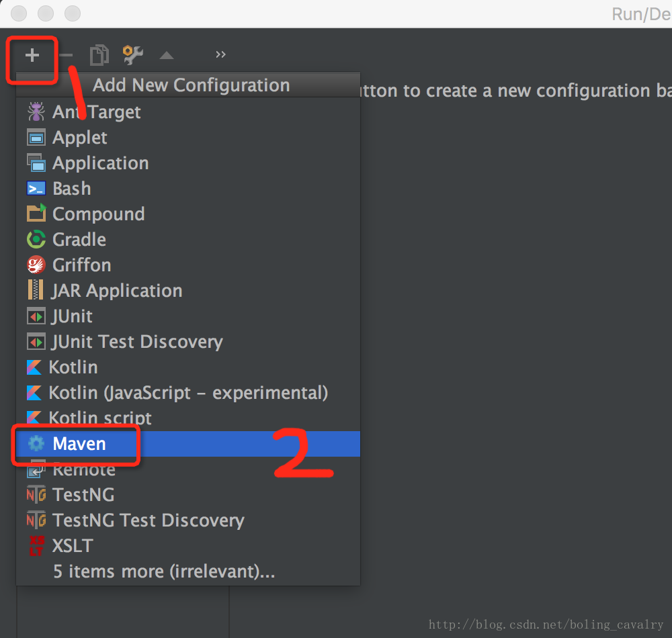
Task: Click the Move Up triangle arrow
Action: (x=167, y=55)
